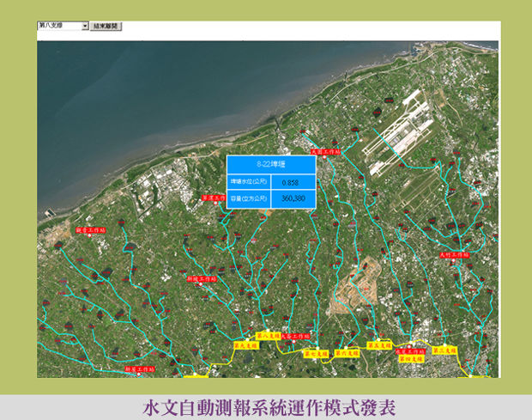This screenshot has width=532, height=420.
Task: Select the yellow 第七支線 branch label
Action: (x=315, y=353)
